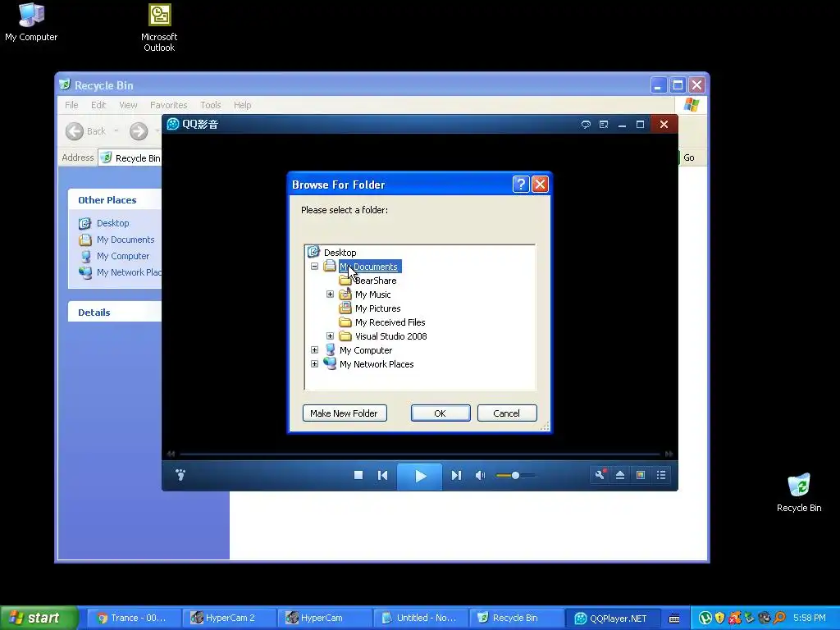Expand My Network Places in folder tree
840x630 pixels.
(314, 363)
